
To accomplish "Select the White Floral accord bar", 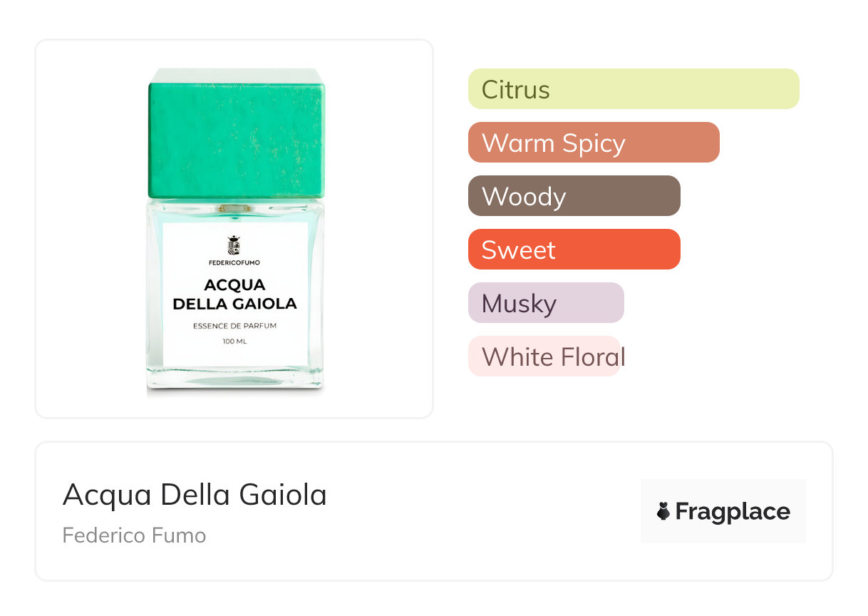I will (x=544, y=356).
